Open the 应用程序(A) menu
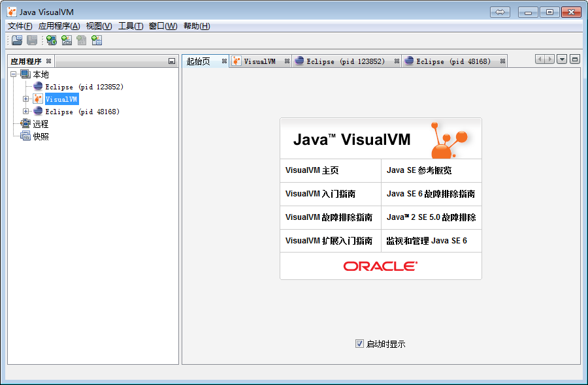The image size is (588, 385). pos(59,26)
